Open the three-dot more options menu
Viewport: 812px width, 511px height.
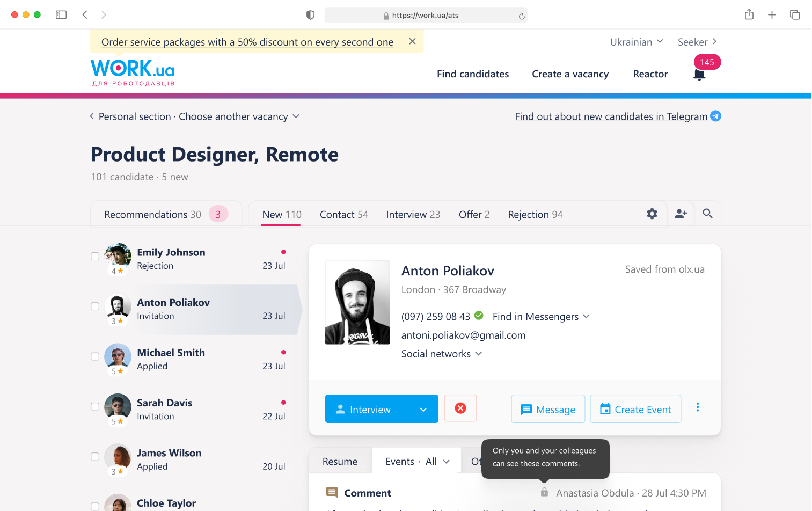coord(697,407)
